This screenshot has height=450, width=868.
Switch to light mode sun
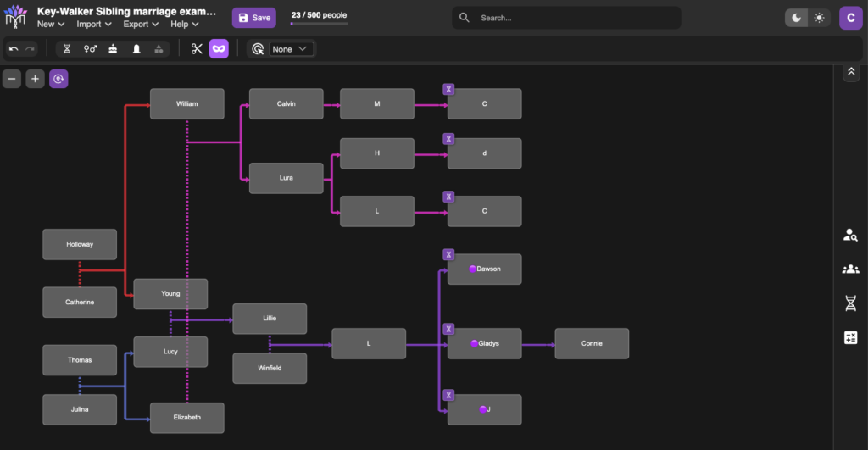[x=820, y=18]
